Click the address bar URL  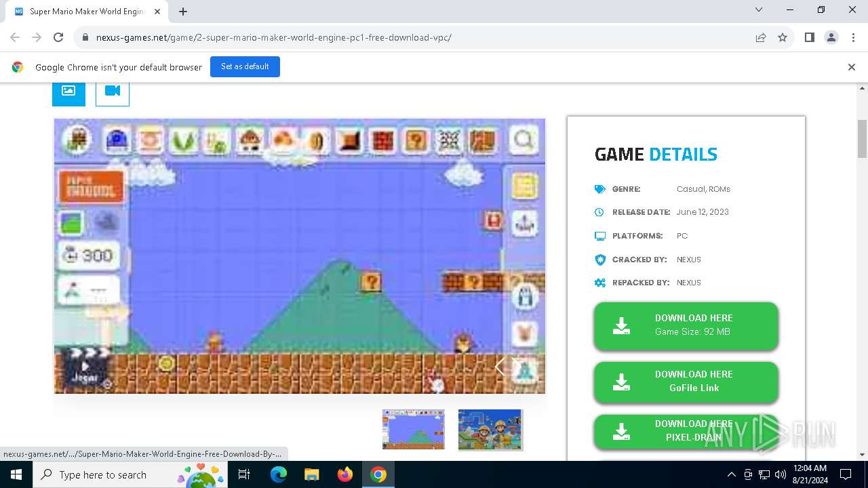pos(273,37)
